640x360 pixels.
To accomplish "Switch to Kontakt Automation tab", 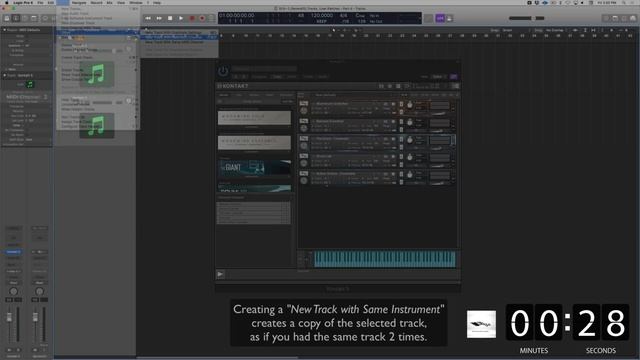I will click(286, 95).
